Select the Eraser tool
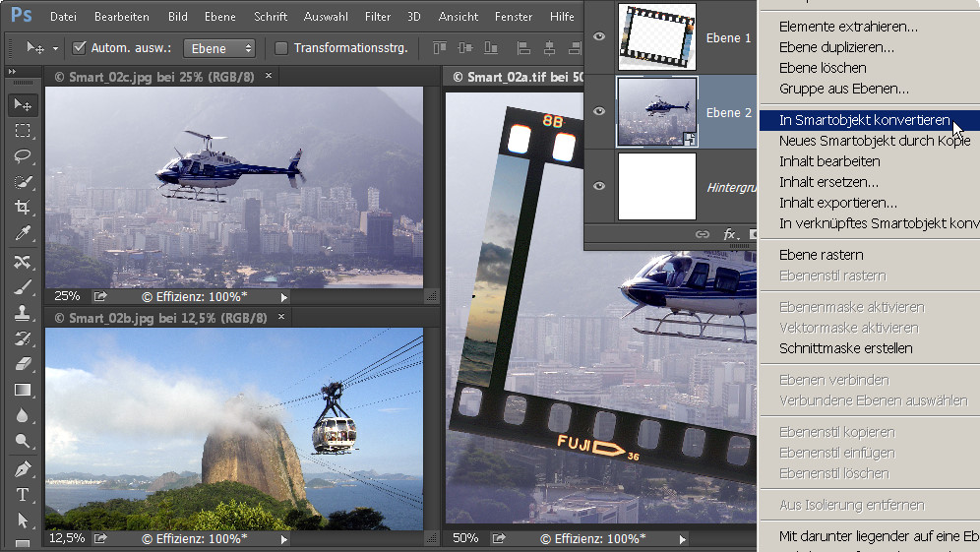 23,364
